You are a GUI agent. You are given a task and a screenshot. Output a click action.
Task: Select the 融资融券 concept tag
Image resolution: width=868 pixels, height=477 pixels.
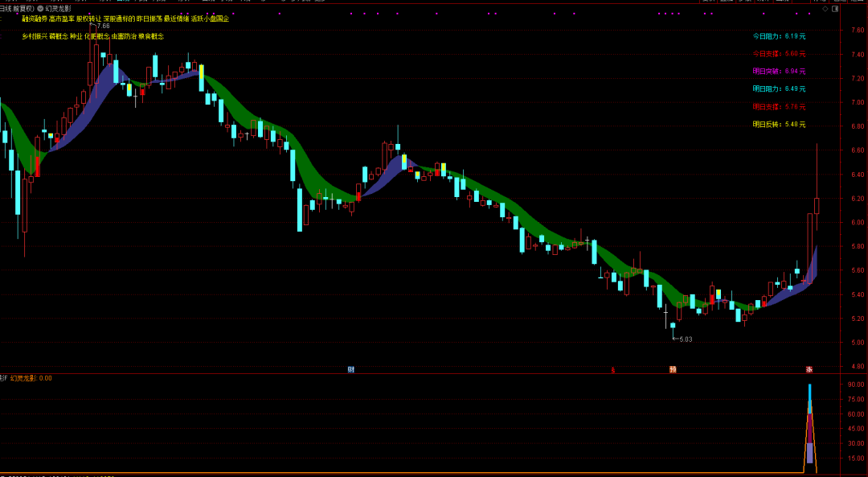[x=34, y=19]
